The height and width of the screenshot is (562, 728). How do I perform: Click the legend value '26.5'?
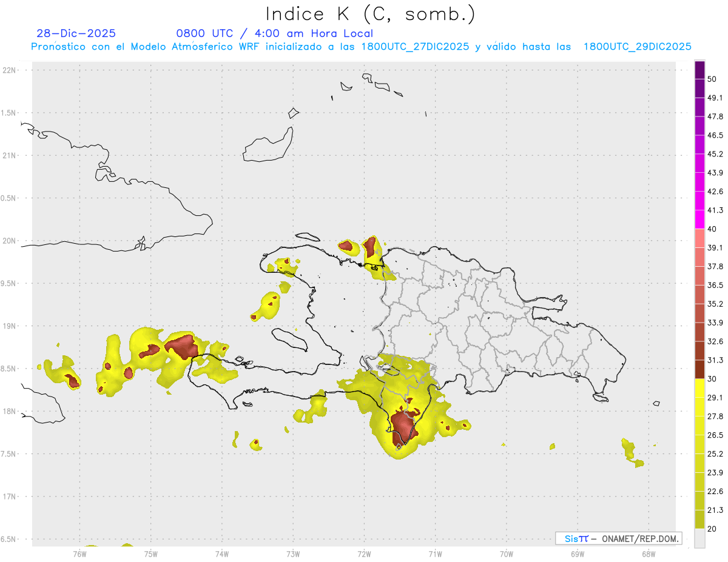coord(715,435)
